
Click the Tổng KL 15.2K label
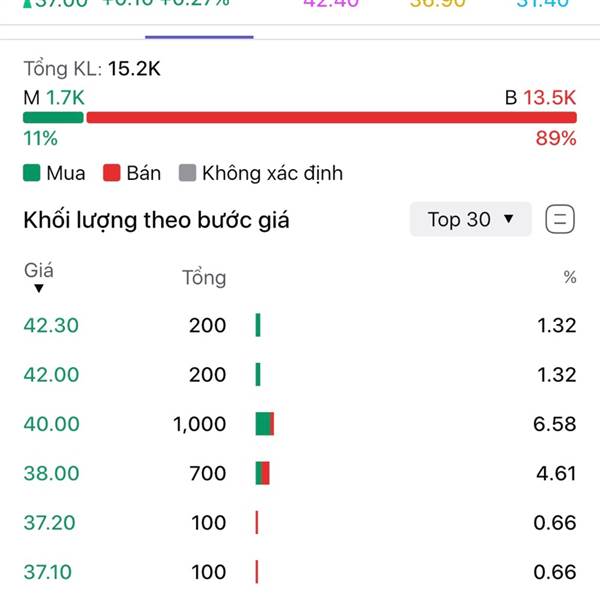coord(92,69)
